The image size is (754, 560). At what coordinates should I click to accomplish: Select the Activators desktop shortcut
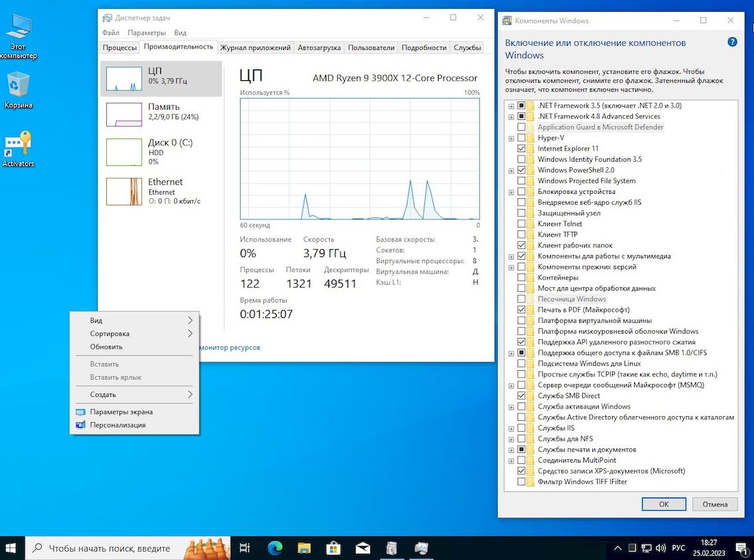(x=19, y=149)
